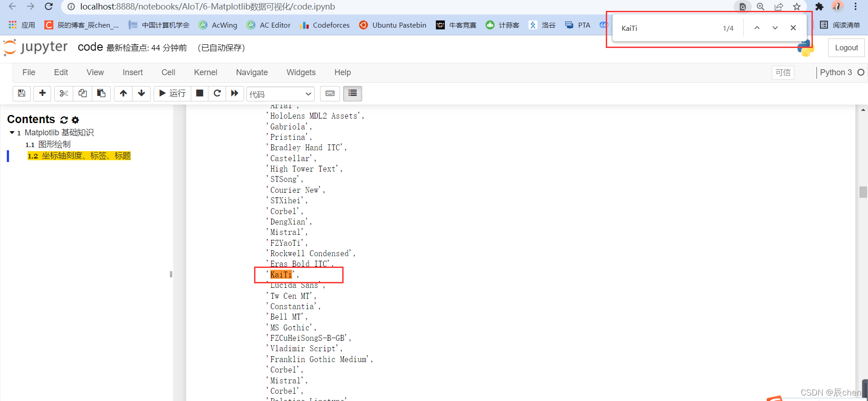This screenshot has width=868, height=401.
Task: Go to previous find match
Action: pos(757,28)
